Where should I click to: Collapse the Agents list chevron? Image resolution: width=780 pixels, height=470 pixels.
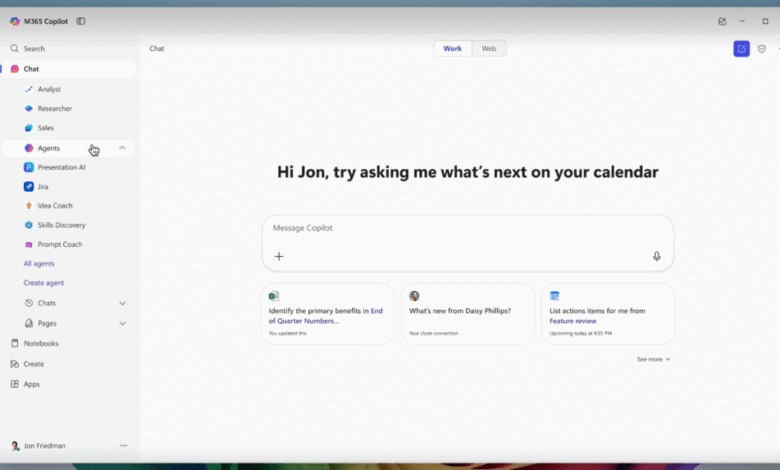[122, 148]
